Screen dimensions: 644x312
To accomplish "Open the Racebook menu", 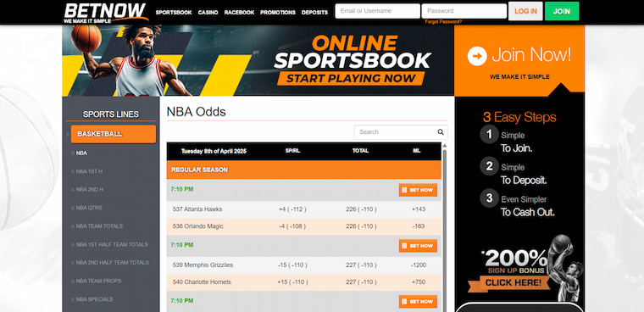I will point(239,13).
